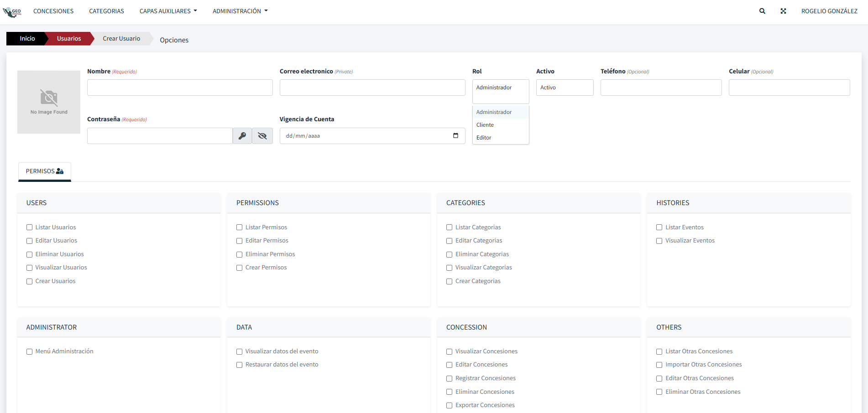Toggle fullscreen with the expand icon
Viewport: 868px width, 413px height.
(x=783, y=11)
